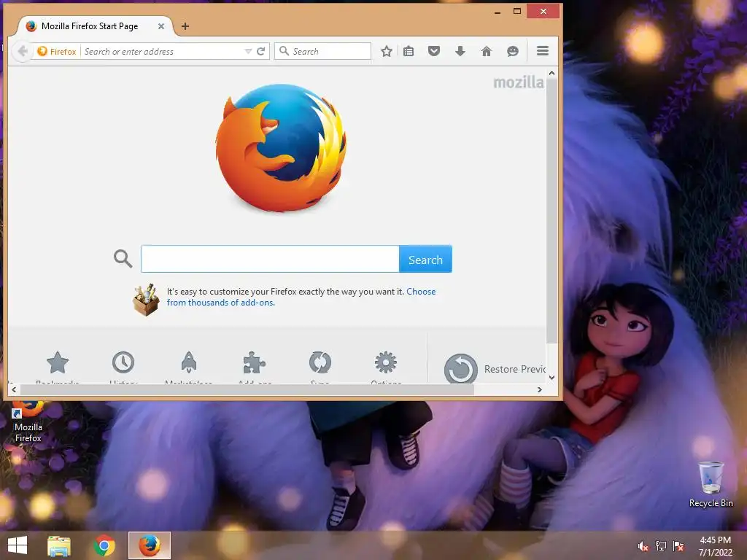Click the large Firefox logo
The height and width of the screenshot is (560, 747).
click(281, 148)
